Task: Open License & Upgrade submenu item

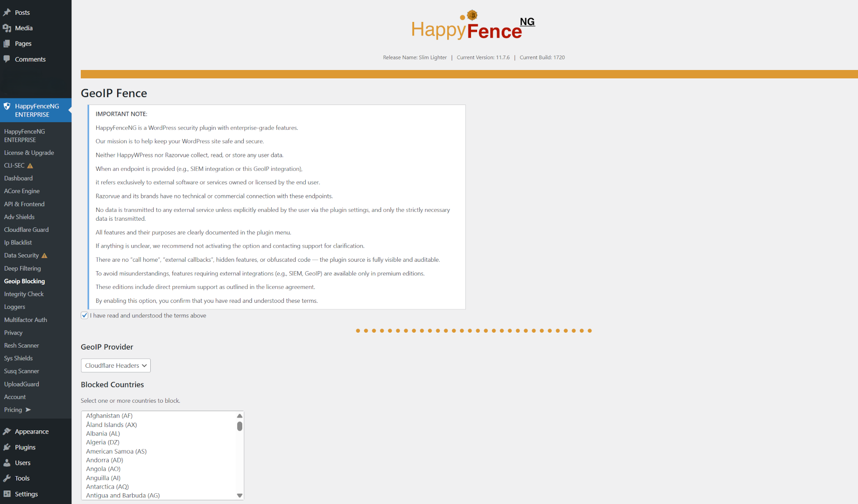Action: (29, 153)
